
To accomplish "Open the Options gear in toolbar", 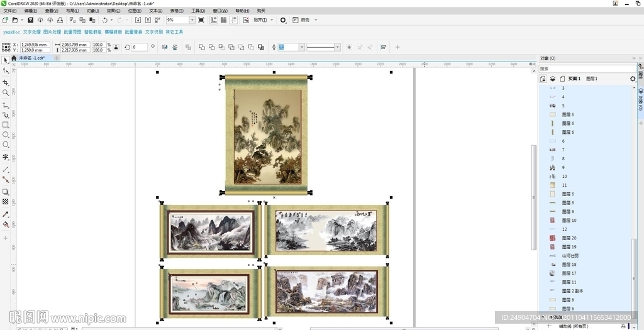I will pyautogui.click(x=283, y=20).
